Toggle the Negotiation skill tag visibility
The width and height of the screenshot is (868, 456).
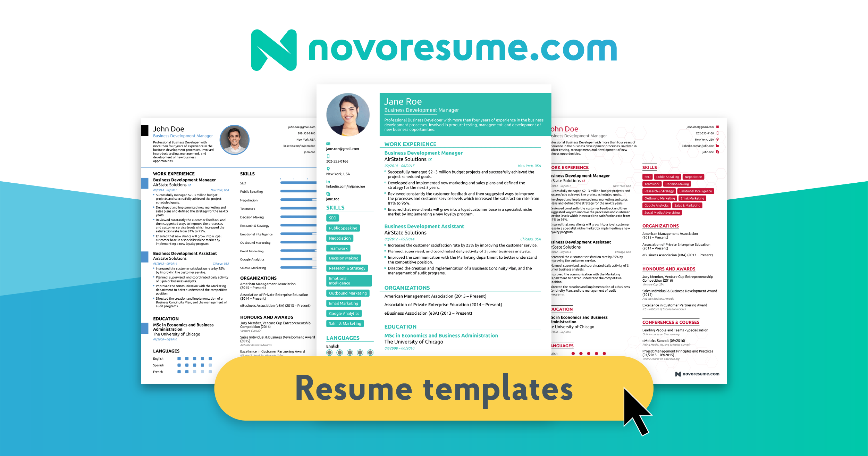[x=339, y=238]
